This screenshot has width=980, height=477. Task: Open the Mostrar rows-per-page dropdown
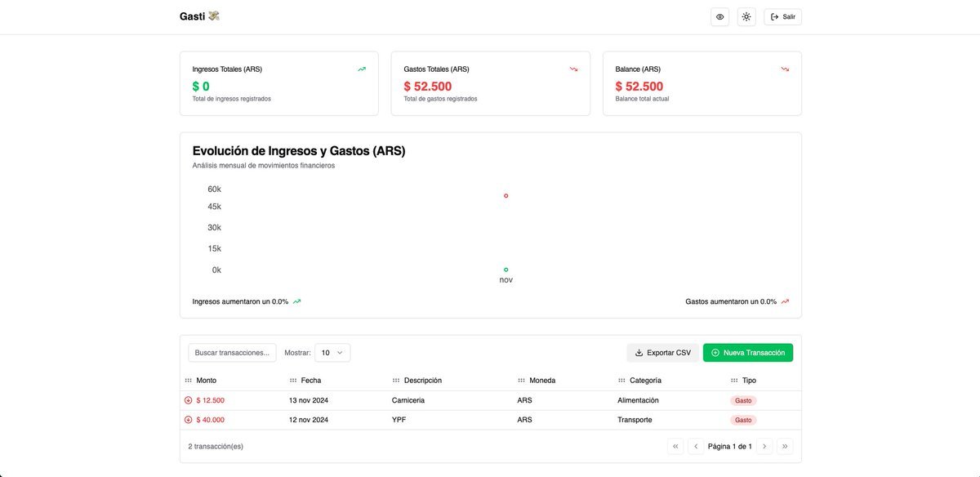coord(332,353)
